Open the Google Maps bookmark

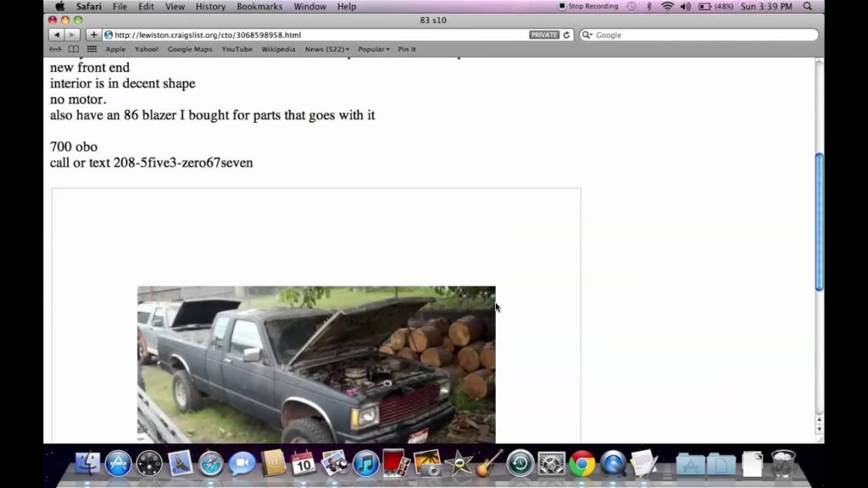[x=190, y=49]
